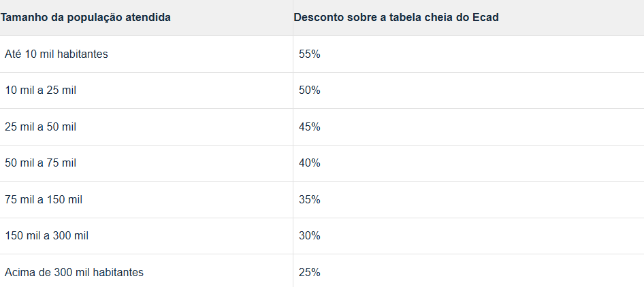The image size is (644, 287).
Task: Click 'habitantes' in the first table row
Action: pyautogui.click(x=82, y=54)
